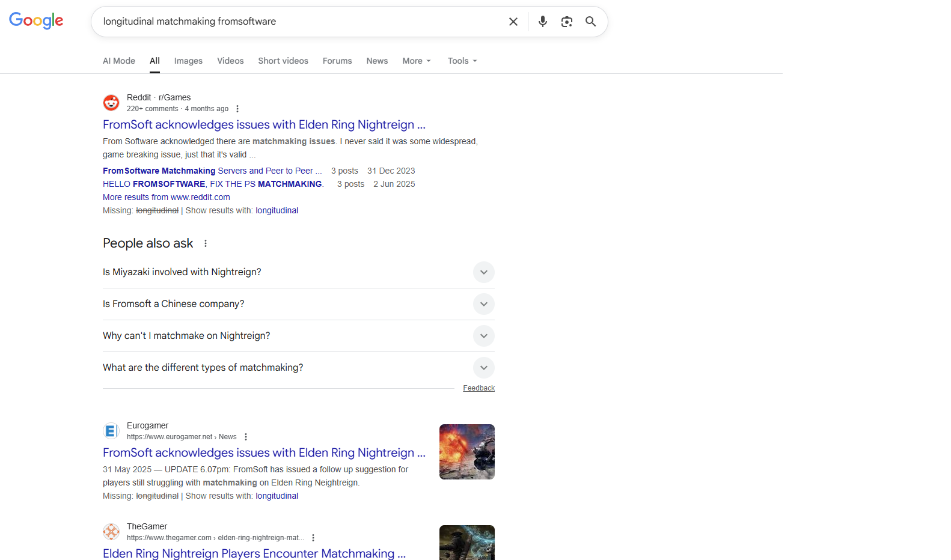The width and height of the screenshot is (951, 560).
Task: Open options menu for Reddit result
Action: click(x=237, y=109)
